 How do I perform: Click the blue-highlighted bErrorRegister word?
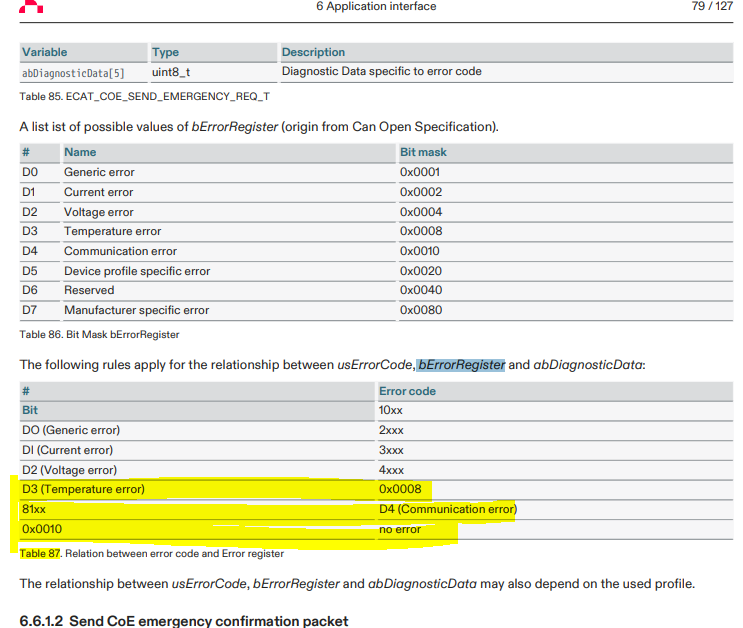tap(461, 365)
